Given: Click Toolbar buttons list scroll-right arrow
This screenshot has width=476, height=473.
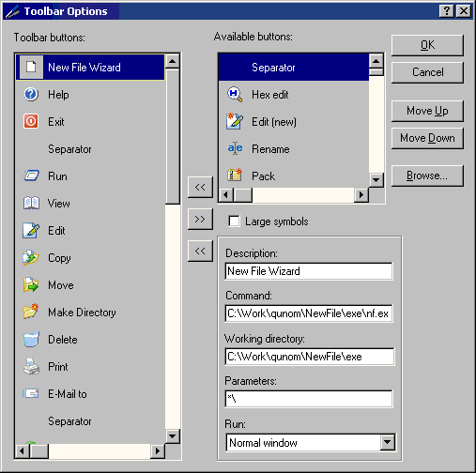Looking at the screenshot, I should [158, 450].
